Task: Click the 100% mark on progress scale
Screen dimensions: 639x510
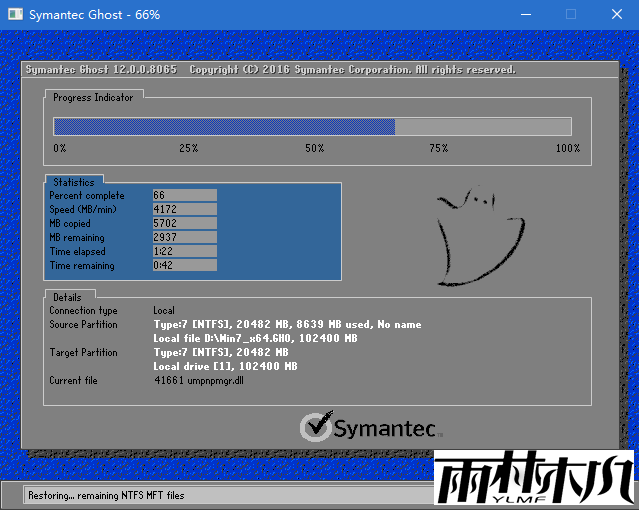Action: [x=567, y=148]
